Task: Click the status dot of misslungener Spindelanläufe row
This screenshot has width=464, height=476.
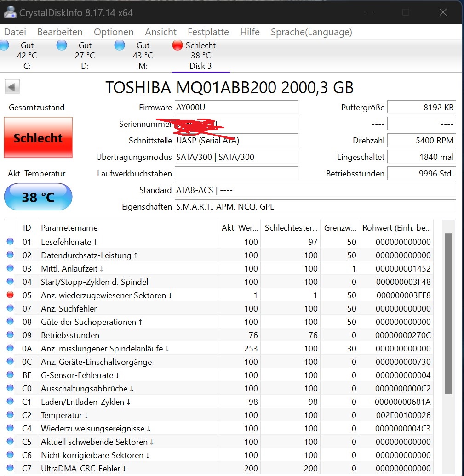Action: (10, 348)
